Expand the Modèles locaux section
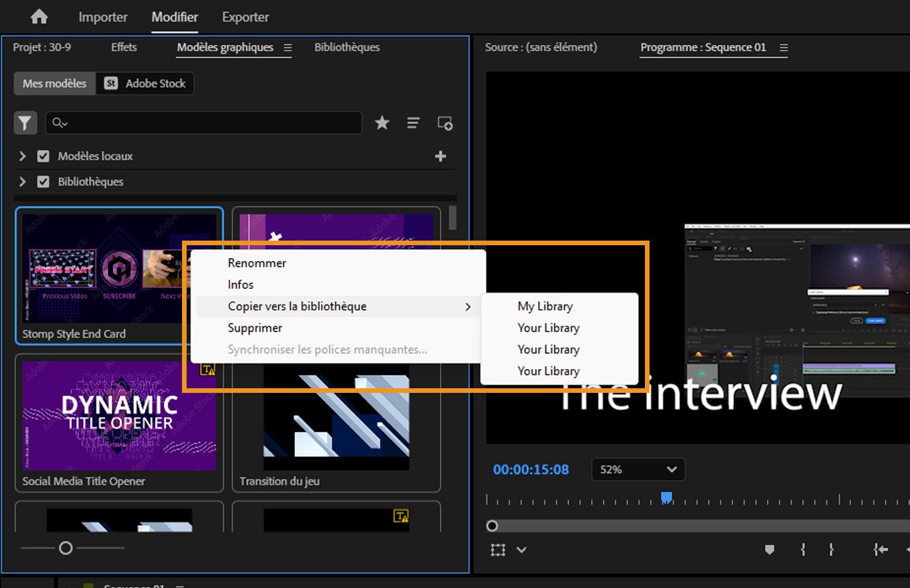 pos(22,156)
